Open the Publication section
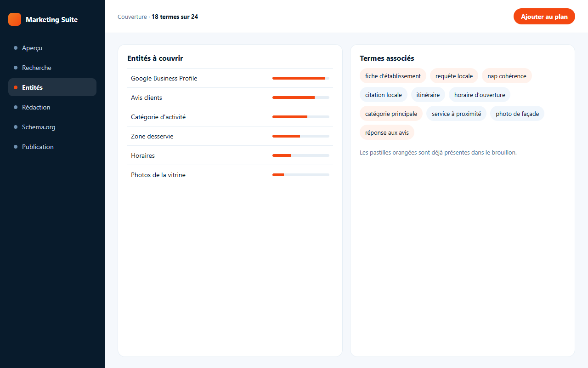 point(52,147)
